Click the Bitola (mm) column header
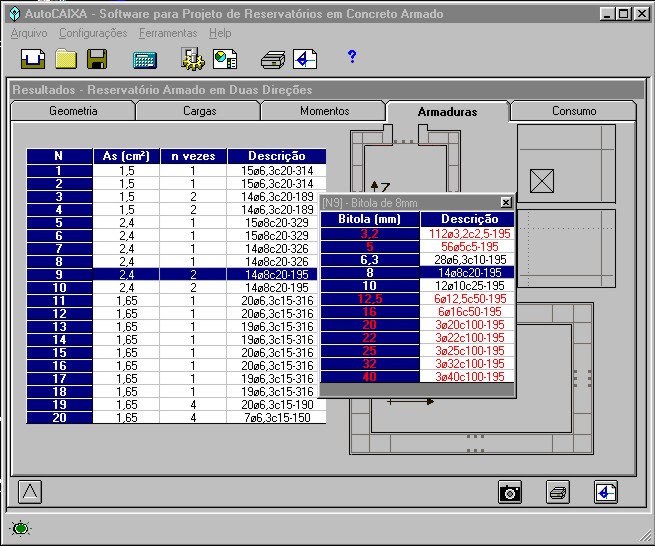 tap(370, 219)
